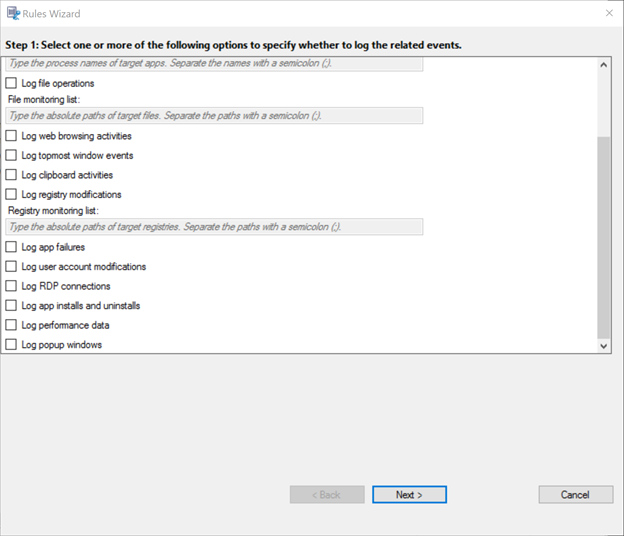This screenshot has height=536, width=624.
Task: Enable the Log file operations checkbox
Action: point(12,84)
